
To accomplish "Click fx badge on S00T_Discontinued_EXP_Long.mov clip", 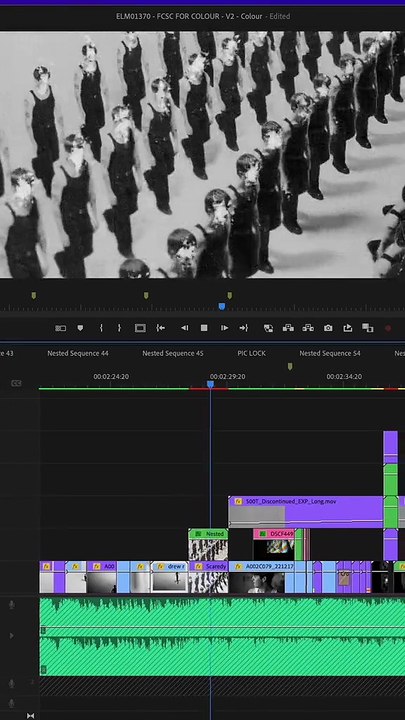I will [x=238, y=501].
